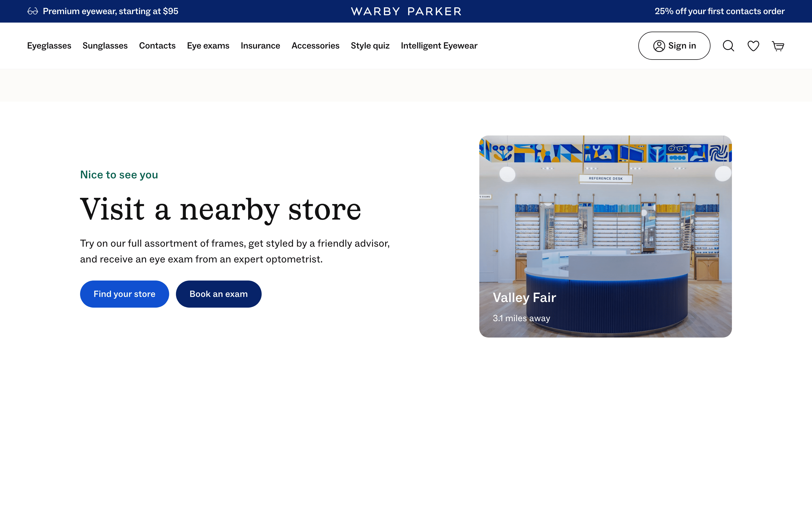Click 3.1 miles away label
The width and height of the screenshot is (812, 508).
[521, 318]
